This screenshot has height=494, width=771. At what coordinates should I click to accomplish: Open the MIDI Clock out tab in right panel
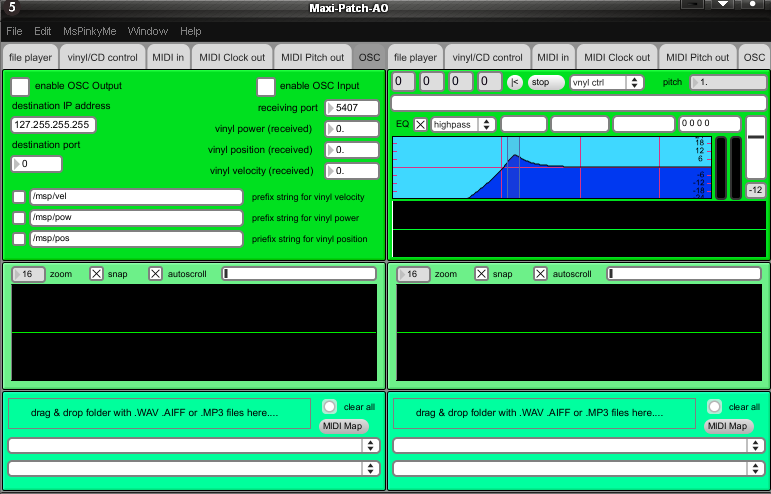(x=616, y=58)
